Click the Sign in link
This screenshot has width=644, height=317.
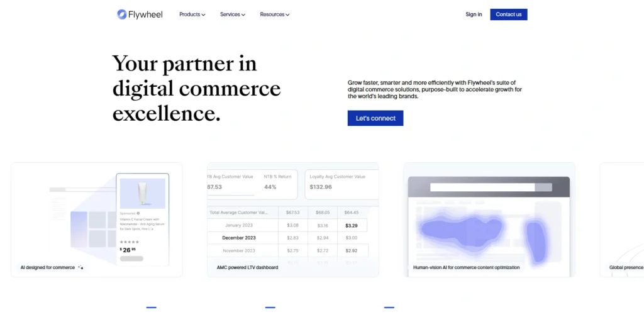[474, 14]
